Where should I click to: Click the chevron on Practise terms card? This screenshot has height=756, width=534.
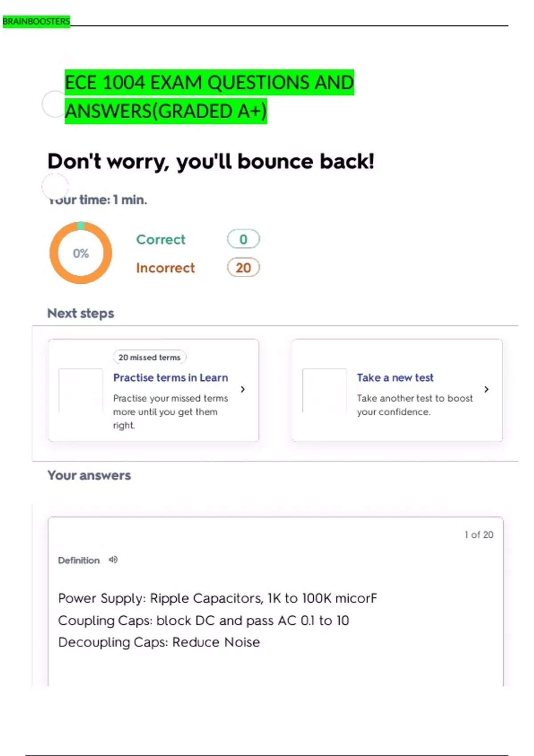(x=243, y=390)
